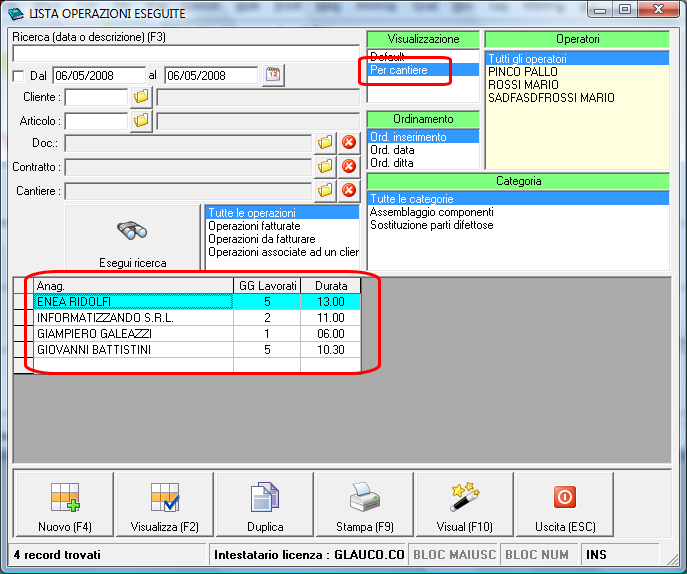Click the GG Lavorati column header
687x574 pixels.
click(267, 286)
